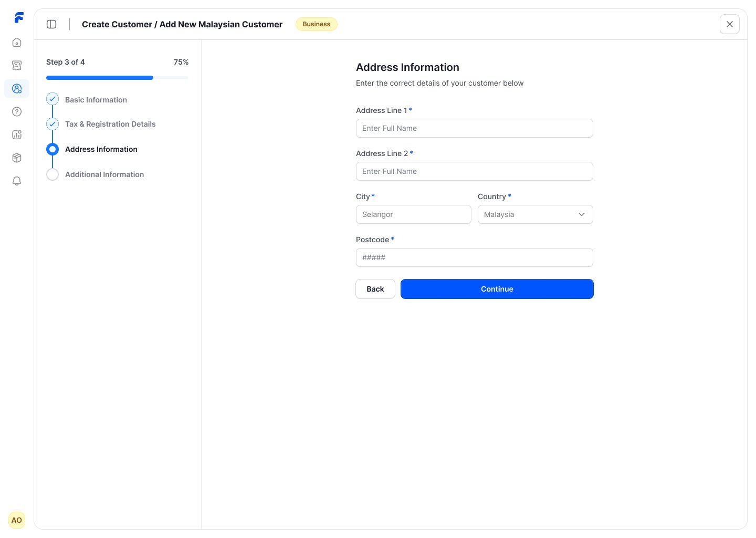The height and width of the screenshot is (538, 756).
Task: Open the bar-chart reports sidebar icon
Action: [x=17, y=134]
